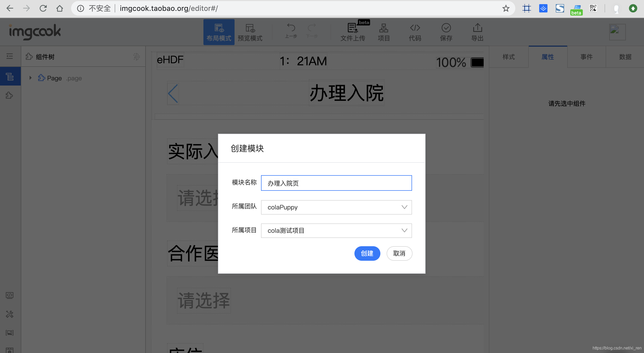
Task: Open the 所属项目 dropdown showing cola测试项目
Action: 336,230
